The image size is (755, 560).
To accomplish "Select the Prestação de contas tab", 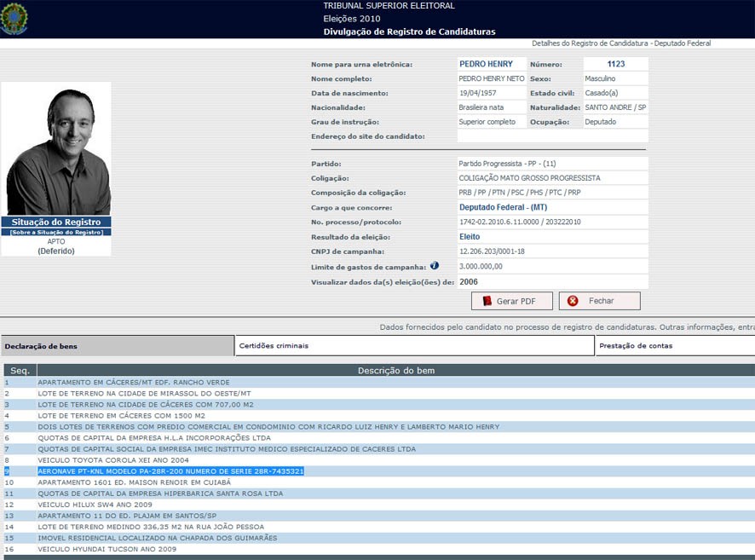I will tap(674, 346).
